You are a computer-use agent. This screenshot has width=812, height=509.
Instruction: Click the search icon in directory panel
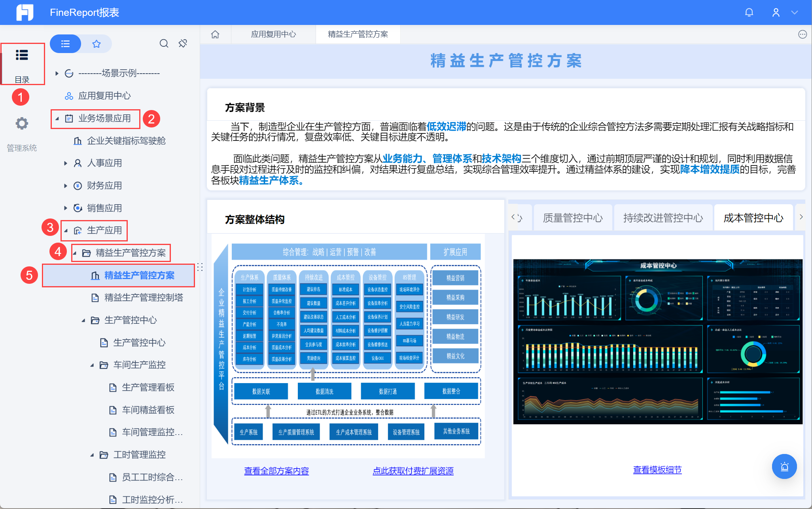point(164,44)
